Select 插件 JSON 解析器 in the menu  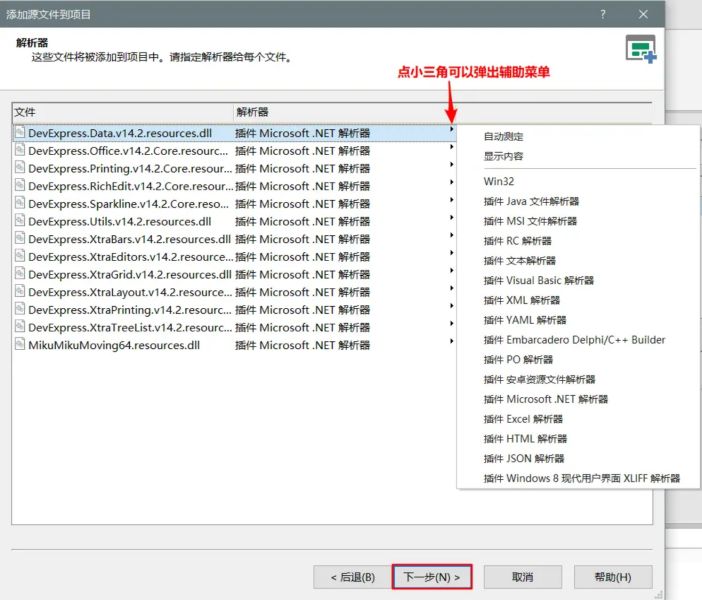click(x=524, y=458)
